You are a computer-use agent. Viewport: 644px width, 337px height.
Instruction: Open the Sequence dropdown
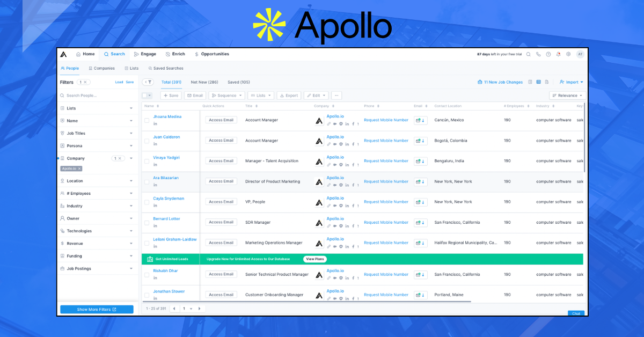pos(227,95)
